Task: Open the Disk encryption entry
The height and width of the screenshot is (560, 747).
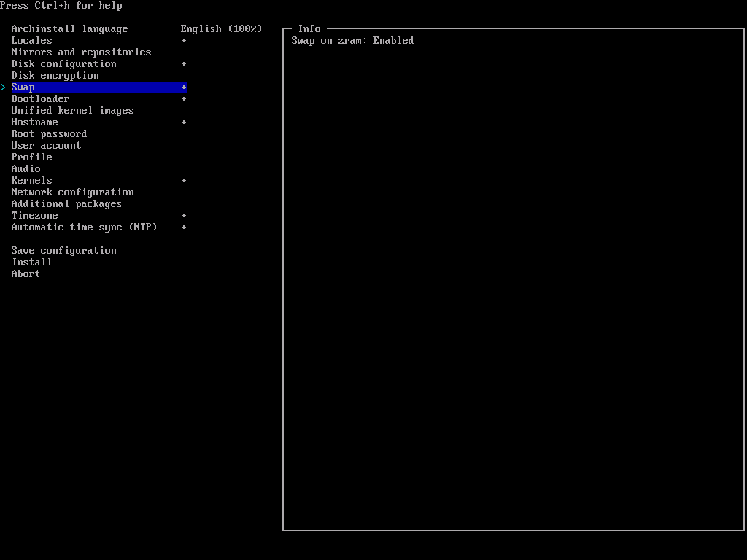Action: pos(55,76)
